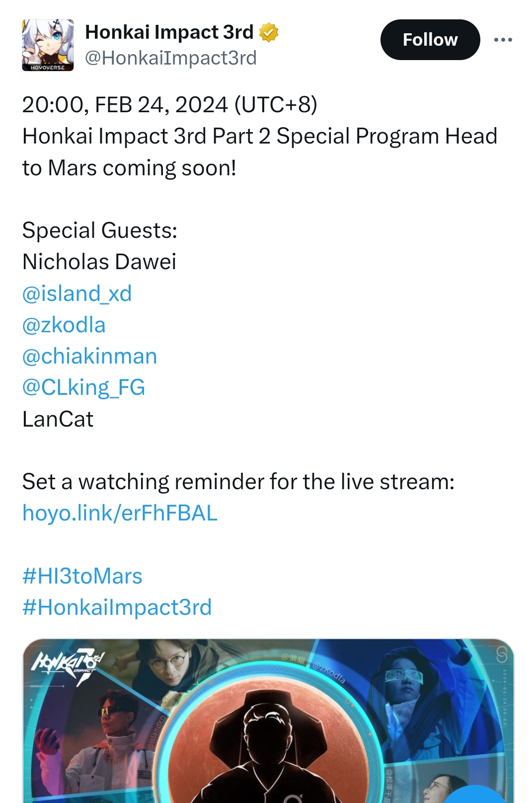This screenshot has height=803, width=532.
Task: Click the Honkai Impact 3rd display name
Action: tap(169, 32)
